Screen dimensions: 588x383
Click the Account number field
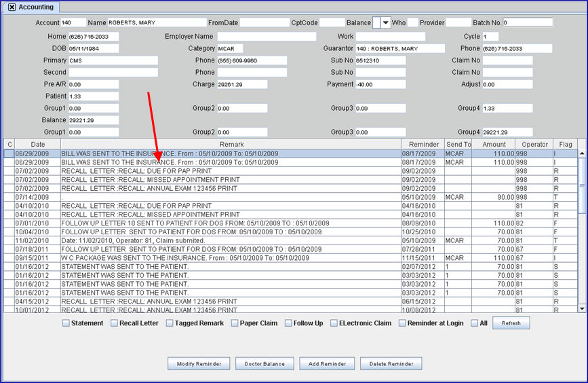(73, 22)
